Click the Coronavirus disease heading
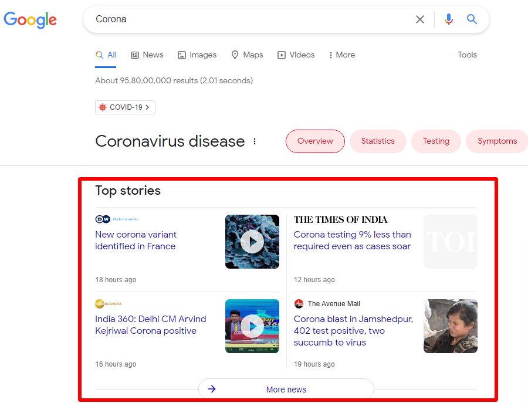Image resolution: width=528 pixels, height=420 pixels. click(170, 141)
